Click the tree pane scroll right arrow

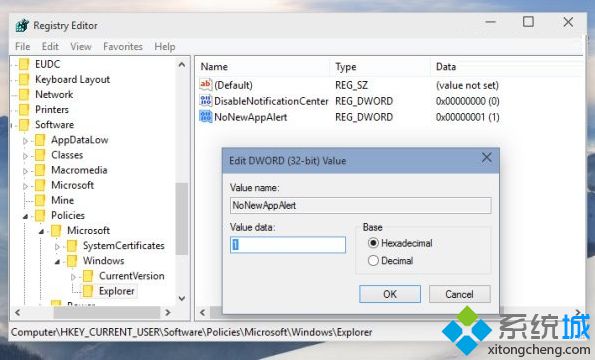click(168, 313)
